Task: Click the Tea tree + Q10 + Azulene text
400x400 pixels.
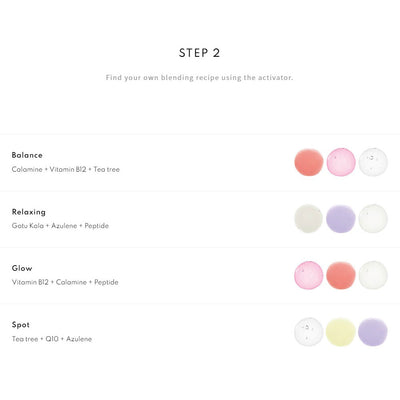Action: (x=52, y=339)
